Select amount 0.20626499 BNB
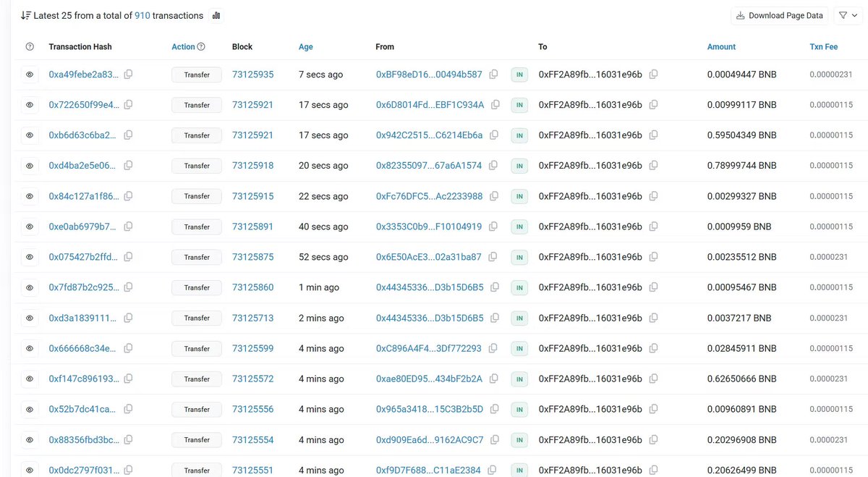 click(x=741, y=470)
